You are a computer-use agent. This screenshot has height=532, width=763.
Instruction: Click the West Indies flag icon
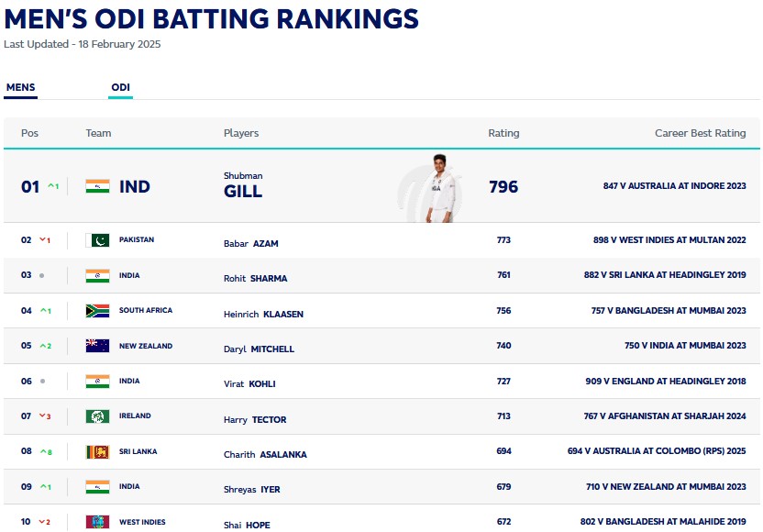97,522
